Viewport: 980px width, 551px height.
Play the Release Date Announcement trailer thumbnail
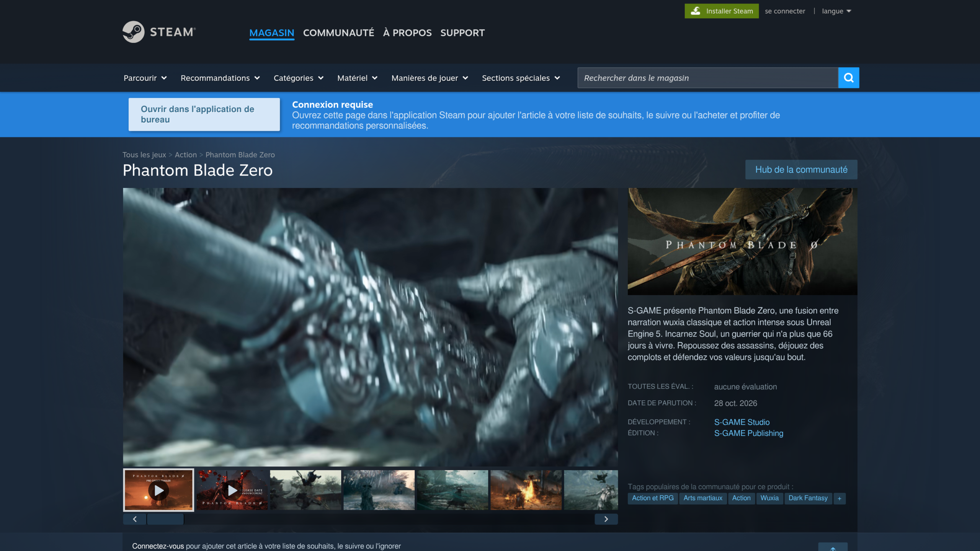232,490
